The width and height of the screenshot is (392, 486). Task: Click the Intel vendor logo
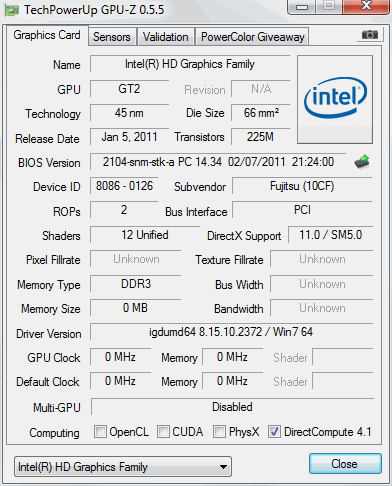pyautogui.click(x=335, y=99)
